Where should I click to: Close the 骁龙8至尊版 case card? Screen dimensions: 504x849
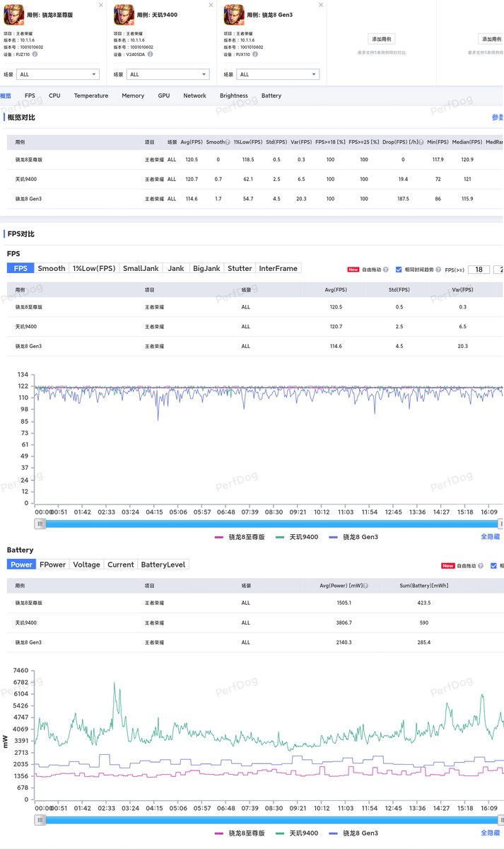[x=100, y=5]
